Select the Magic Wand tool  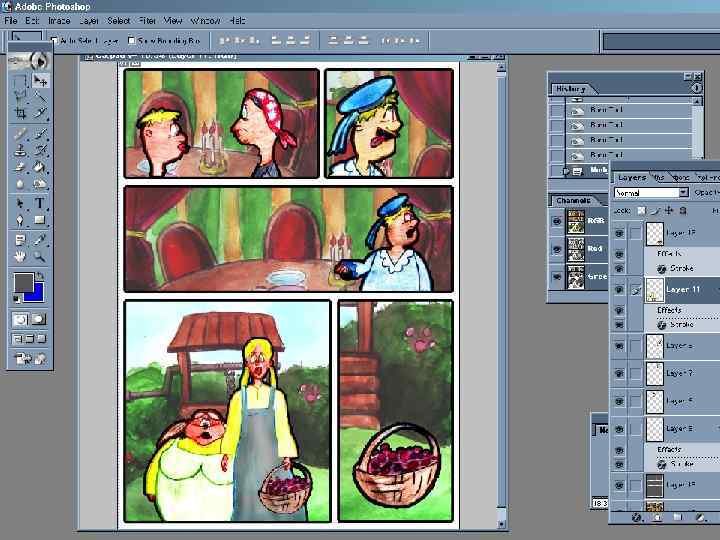(x=40, y=97)
